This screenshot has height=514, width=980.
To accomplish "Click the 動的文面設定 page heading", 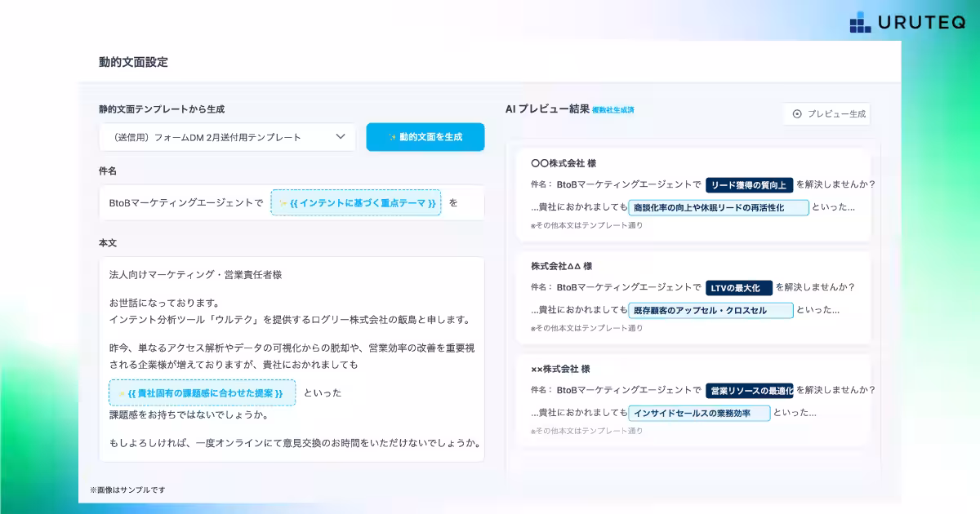I will click(x=133, y=62).
